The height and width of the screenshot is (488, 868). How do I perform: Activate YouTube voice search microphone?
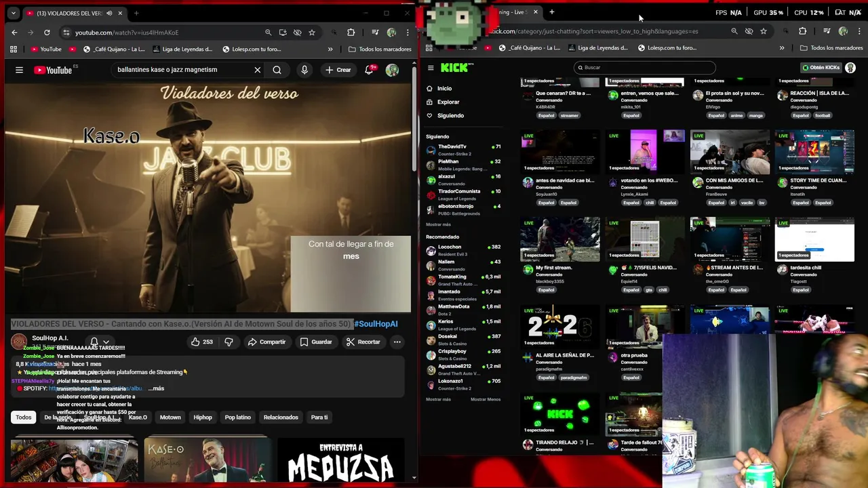tap(304, 70)
